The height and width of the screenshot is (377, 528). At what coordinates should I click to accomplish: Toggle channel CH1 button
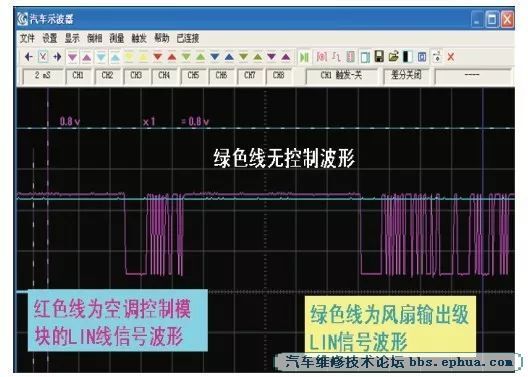tap(78, 76)
